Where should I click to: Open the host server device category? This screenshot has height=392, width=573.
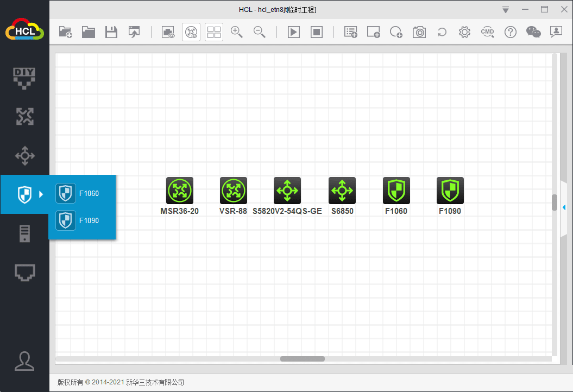pyautogui.click(x=24, y=234)
